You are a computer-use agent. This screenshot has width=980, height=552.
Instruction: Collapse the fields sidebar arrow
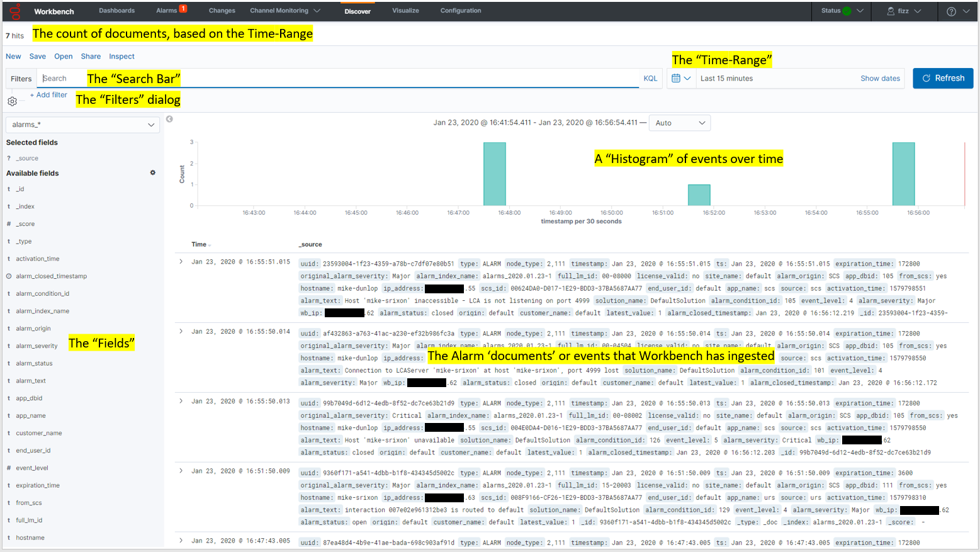pos(169,119)
